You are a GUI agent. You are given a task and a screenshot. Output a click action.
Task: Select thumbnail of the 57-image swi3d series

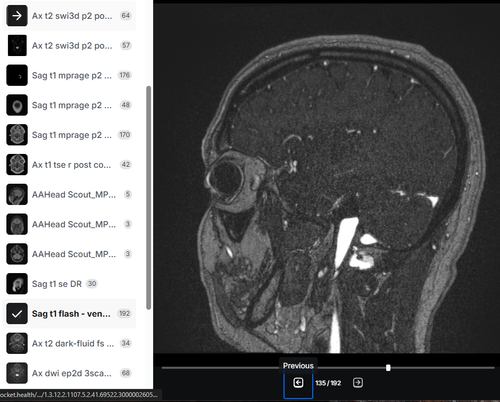tap(17, 45)
